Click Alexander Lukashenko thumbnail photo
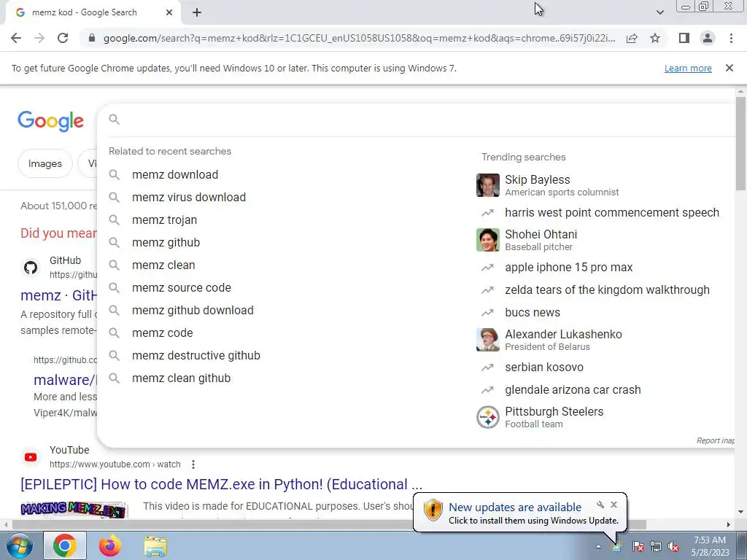The width and height of the screenshot is (747, 560). point(488,340)
